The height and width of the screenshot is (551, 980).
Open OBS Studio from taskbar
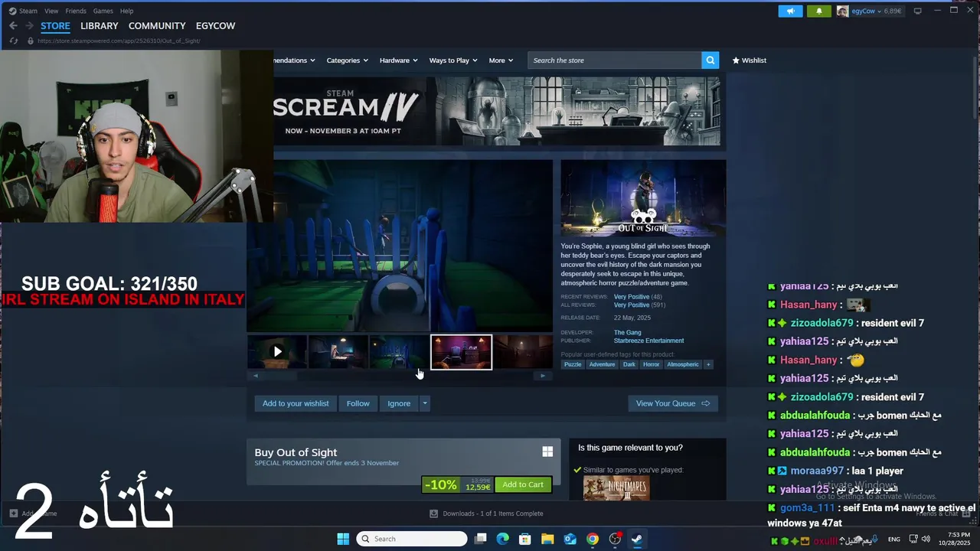pyautogui.click(x=615, y=539)
